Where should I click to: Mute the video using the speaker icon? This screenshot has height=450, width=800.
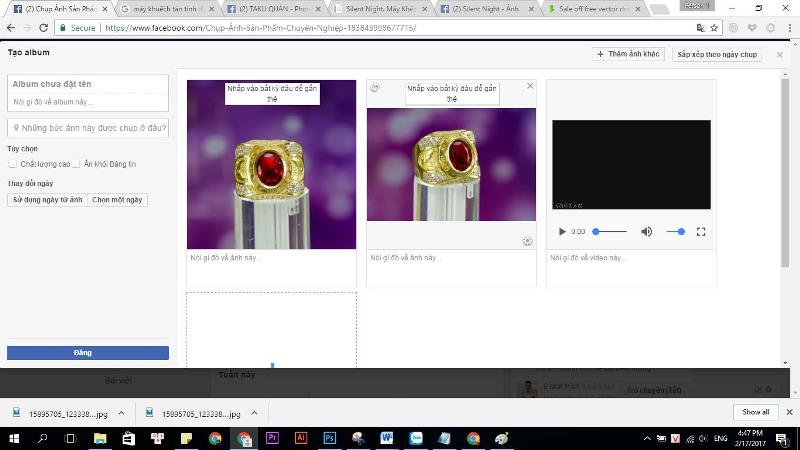coord(646,231)
